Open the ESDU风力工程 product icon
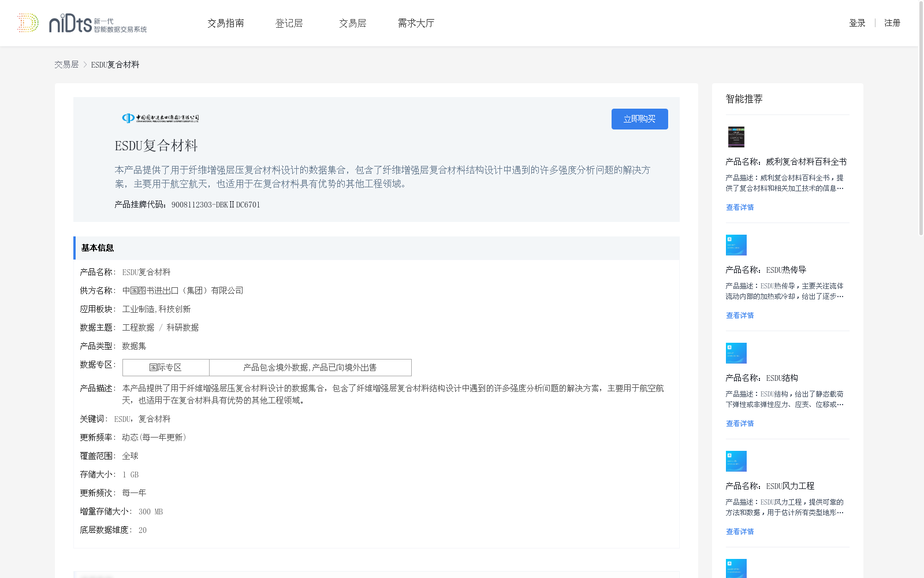 736,461
